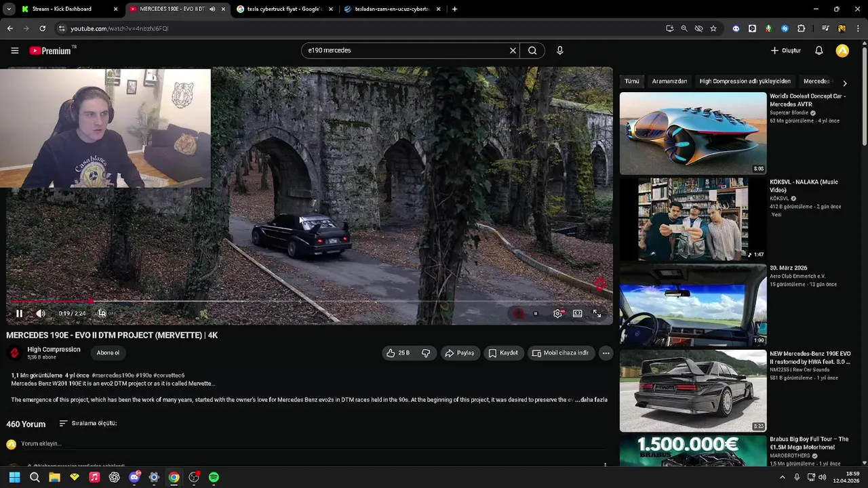This screenshot has height=488, width=868.
Task: Reload the page with the refresh icon
Action: click(x=42, y=28)
